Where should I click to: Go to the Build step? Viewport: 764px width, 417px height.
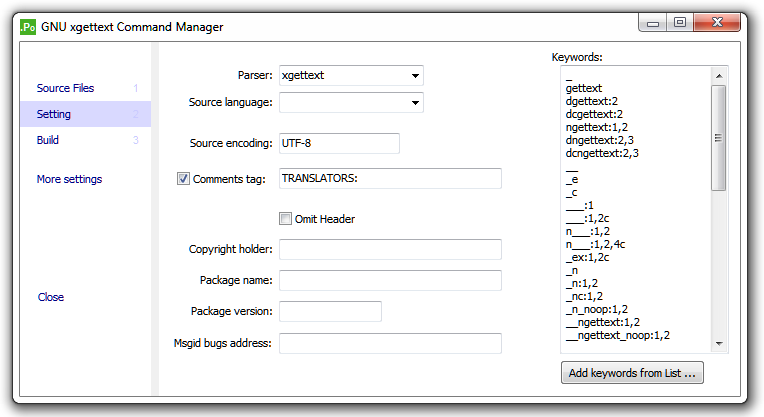(48, 140)
